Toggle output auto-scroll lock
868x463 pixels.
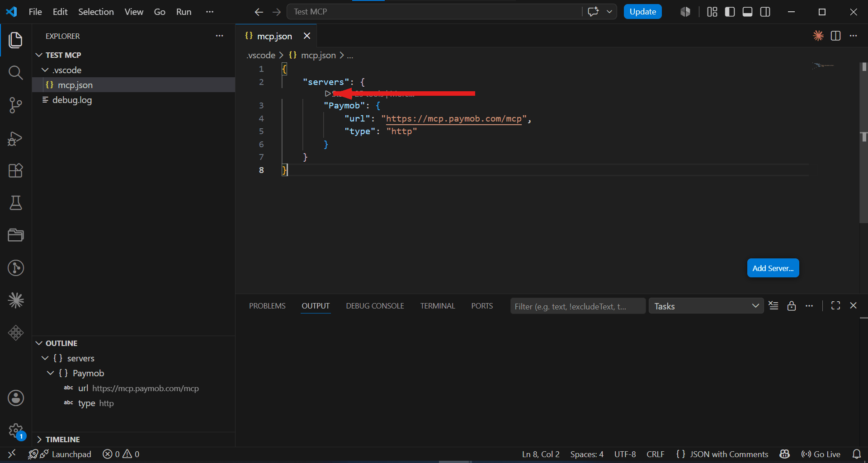pyautogui.click(x=791, y=306)
